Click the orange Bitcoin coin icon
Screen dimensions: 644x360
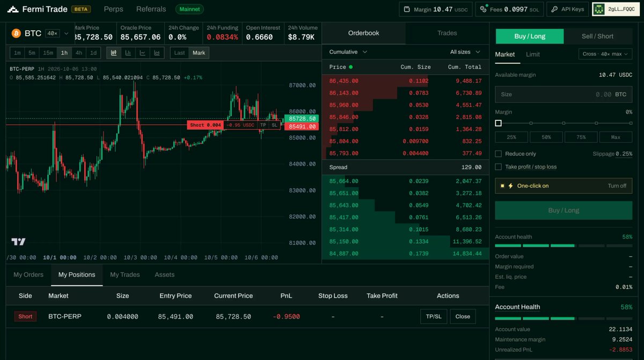16,33
